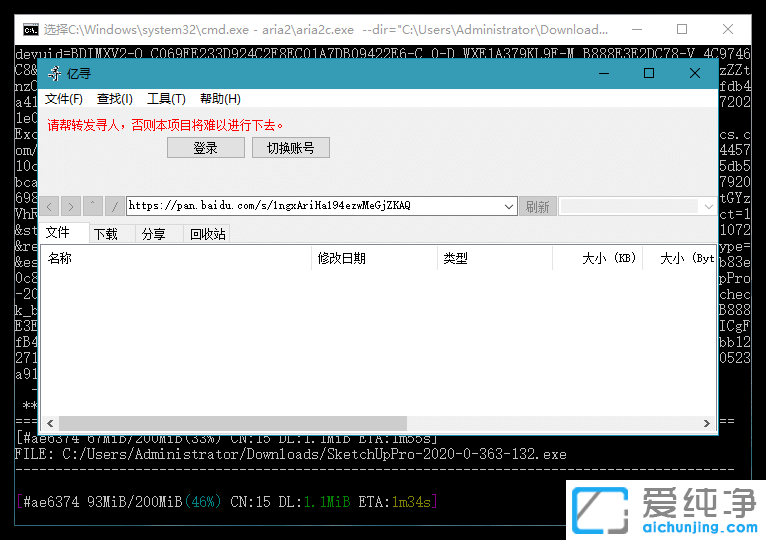Image resolution: width=766 pixels, height=540 pixels.
Task: Click the horizontal scrollbar left arrow
Action: (x=50, y=423)
